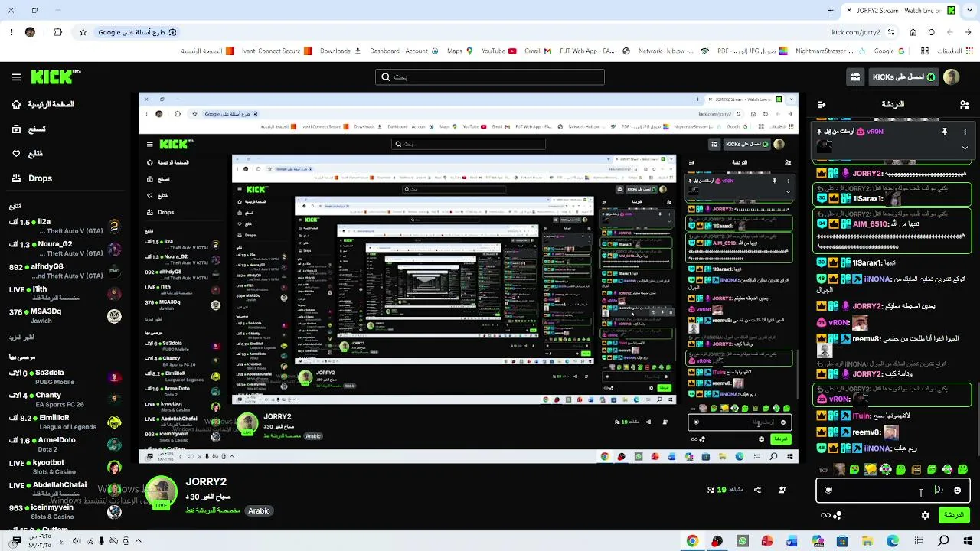Select alfhdyQ8 channel from the followed list

point(65,271)
